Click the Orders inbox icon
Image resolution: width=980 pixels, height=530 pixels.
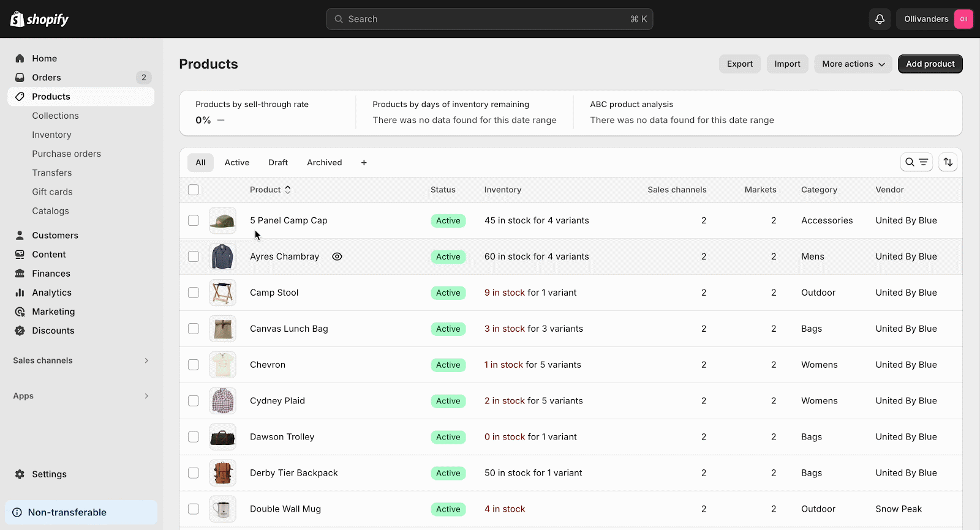tap(20, 77)
